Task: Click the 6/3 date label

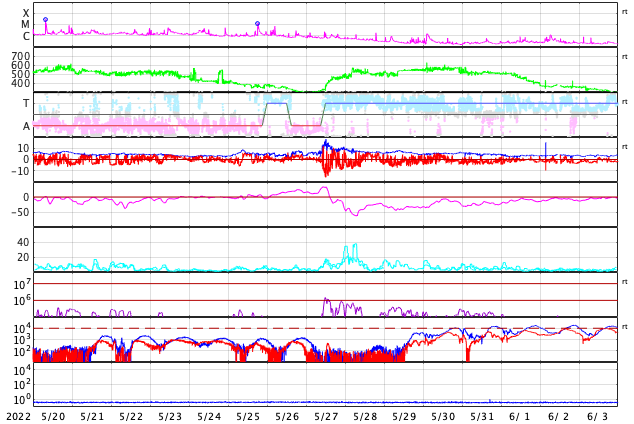Action: [598, 417]
